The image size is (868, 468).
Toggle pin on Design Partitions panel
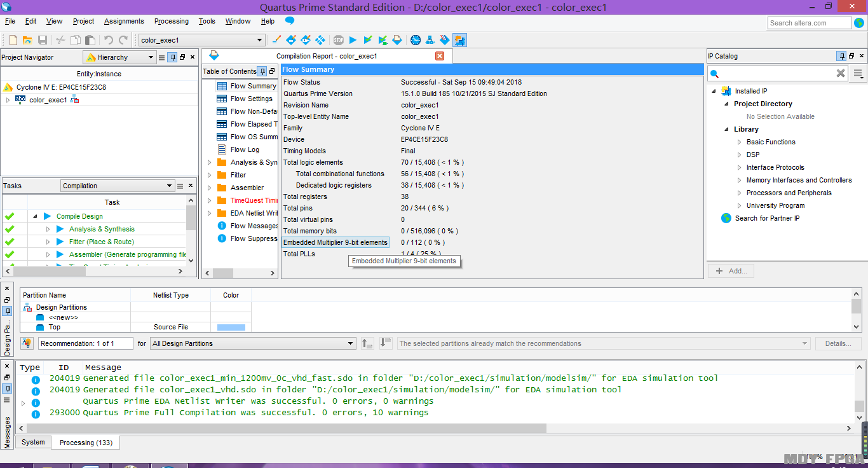[7, 312]
